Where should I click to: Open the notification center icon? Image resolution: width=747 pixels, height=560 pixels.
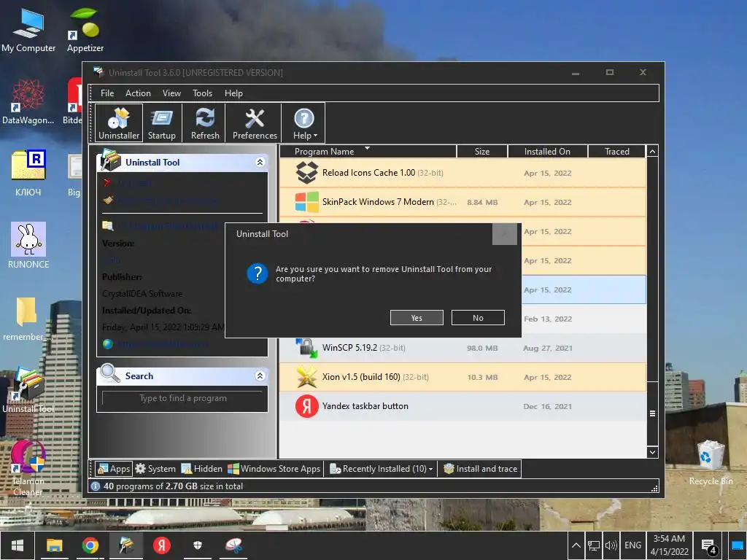(x=708, y=546)
